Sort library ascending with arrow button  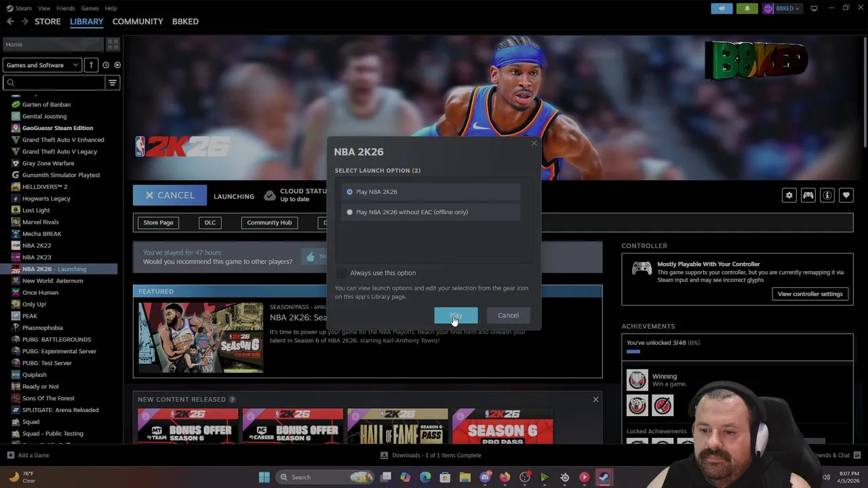click(x=91, y=65)
